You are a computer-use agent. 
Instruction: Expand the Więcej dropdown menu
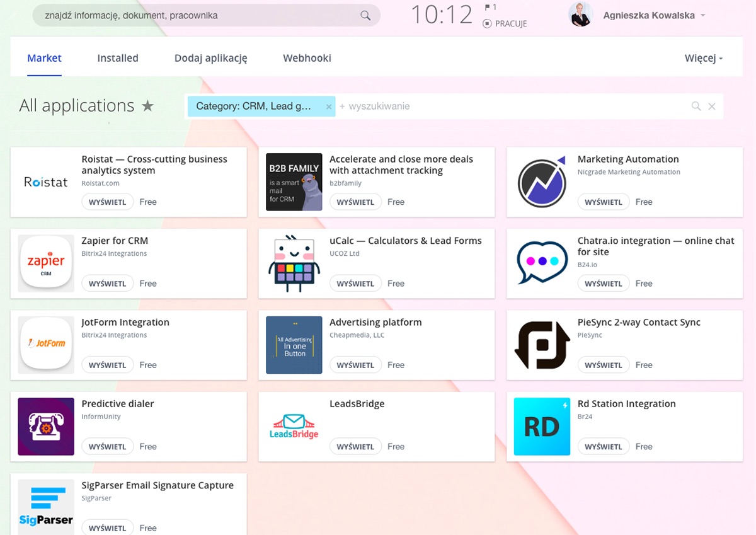(x=703, y=58)
